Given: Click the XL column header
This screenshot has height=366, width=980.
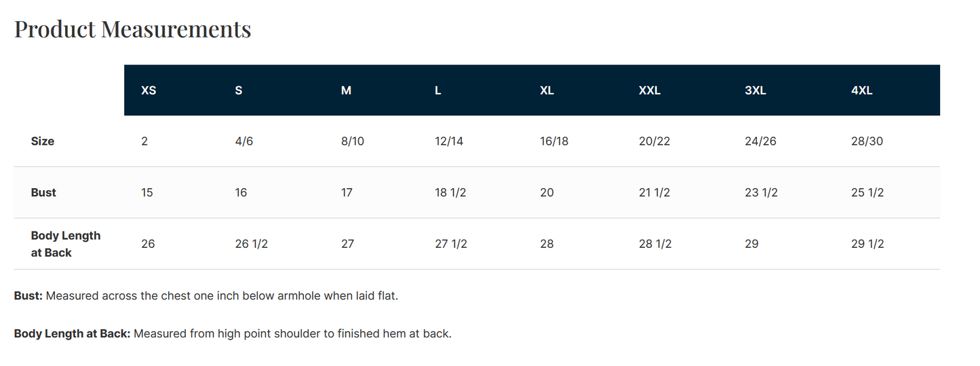Looking at the screenshot, I should pyautogui.click(x=547, y=90).
